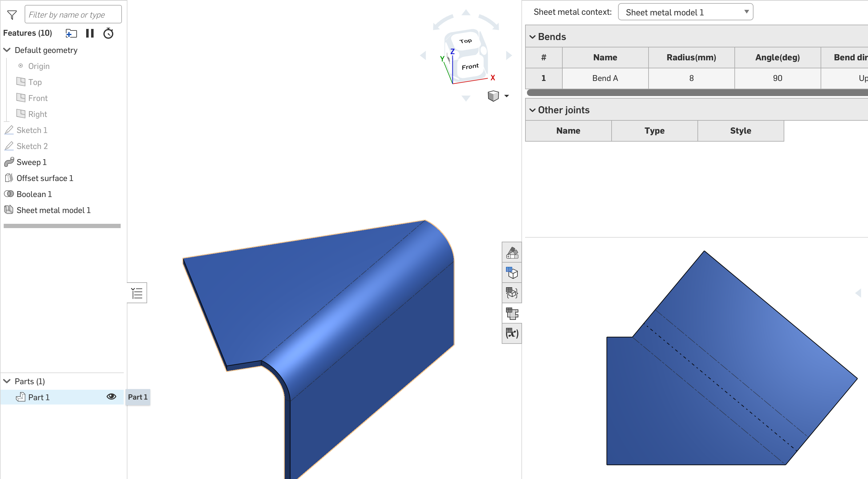Open the variable table icon

(x=512, y=333)
